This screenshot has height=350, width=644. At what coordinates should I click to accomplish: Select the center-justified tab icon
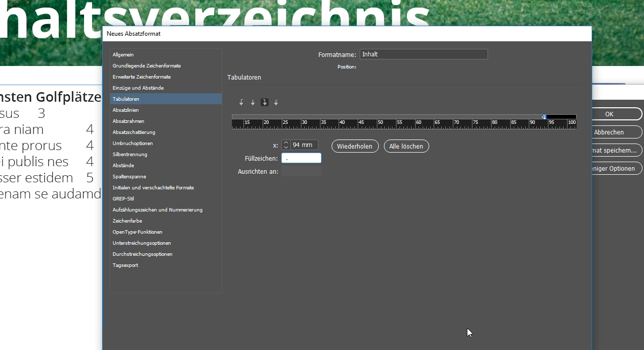coord(253,102)
